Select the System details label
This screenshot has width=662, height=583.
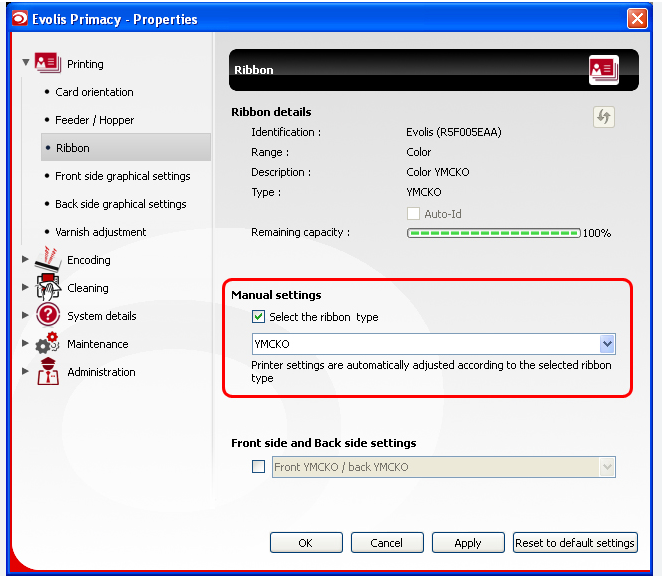(x=102, y=316)
